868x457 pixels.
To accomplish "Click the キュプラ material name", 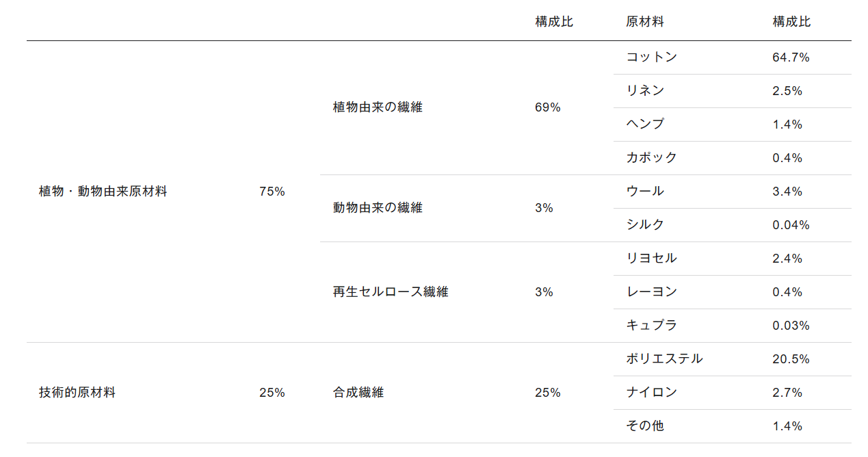I will click(651, 326).
